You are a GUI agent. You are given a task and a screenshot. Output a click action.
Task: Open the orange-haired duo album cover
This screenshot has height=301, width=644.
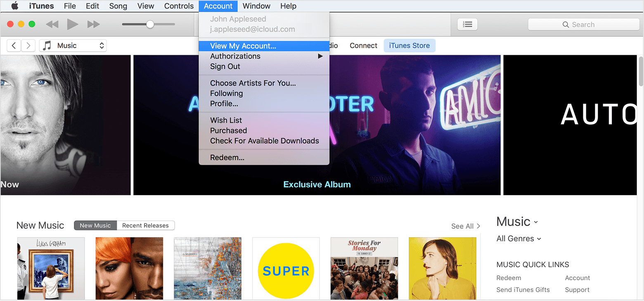click(x=129, y=268)
